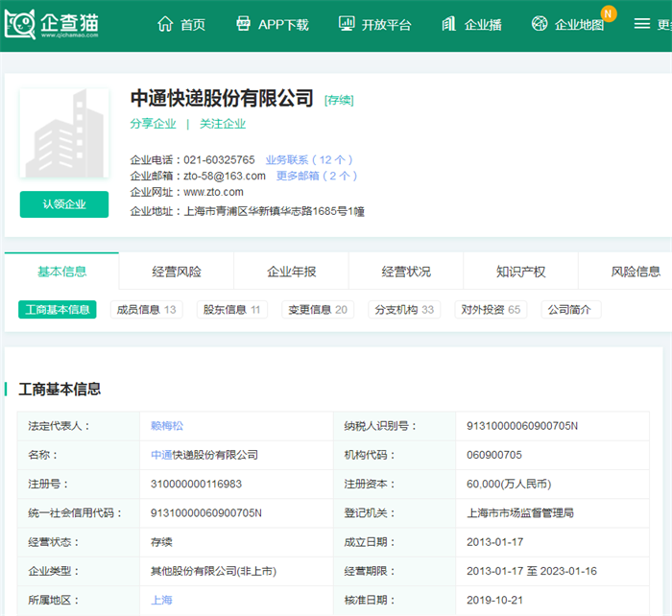Image resolution: width=672 pixels, height=616 pixels.
Task: Open 更多邮箱（2个）link
Action: coord(317,176)
